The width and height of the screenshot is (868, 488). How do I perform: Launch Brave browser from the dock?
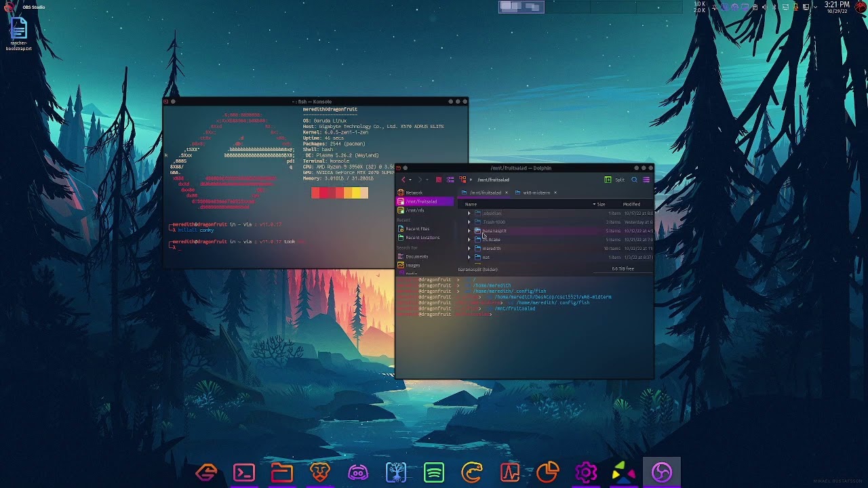tap(320, 472)
